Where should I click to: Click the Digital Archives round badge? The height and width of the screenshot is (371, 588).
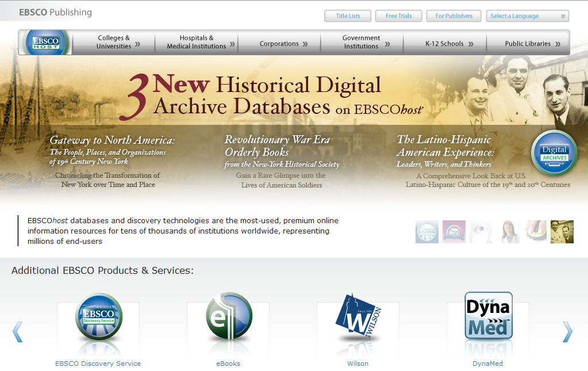554,153
